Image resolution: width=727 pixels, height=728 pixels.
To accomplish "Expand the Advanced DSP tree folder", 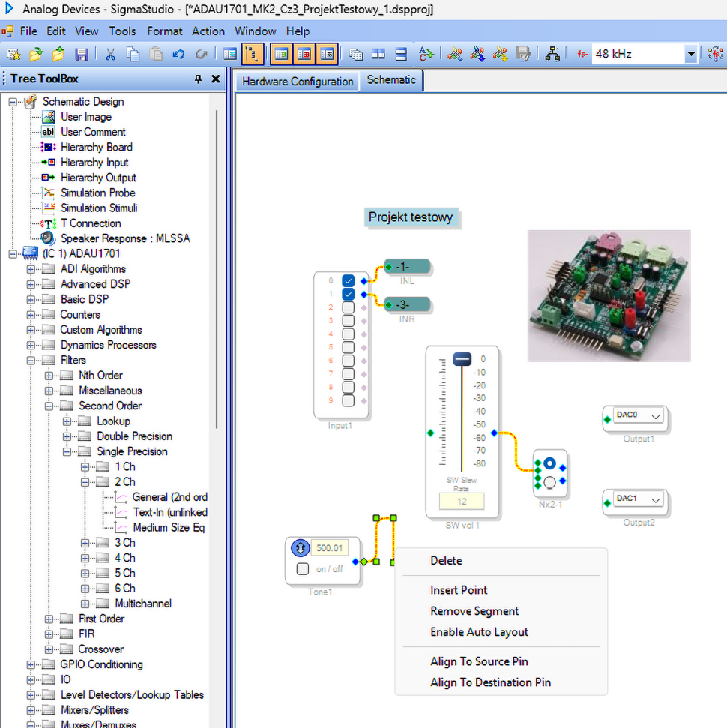I will click(31, 284).
